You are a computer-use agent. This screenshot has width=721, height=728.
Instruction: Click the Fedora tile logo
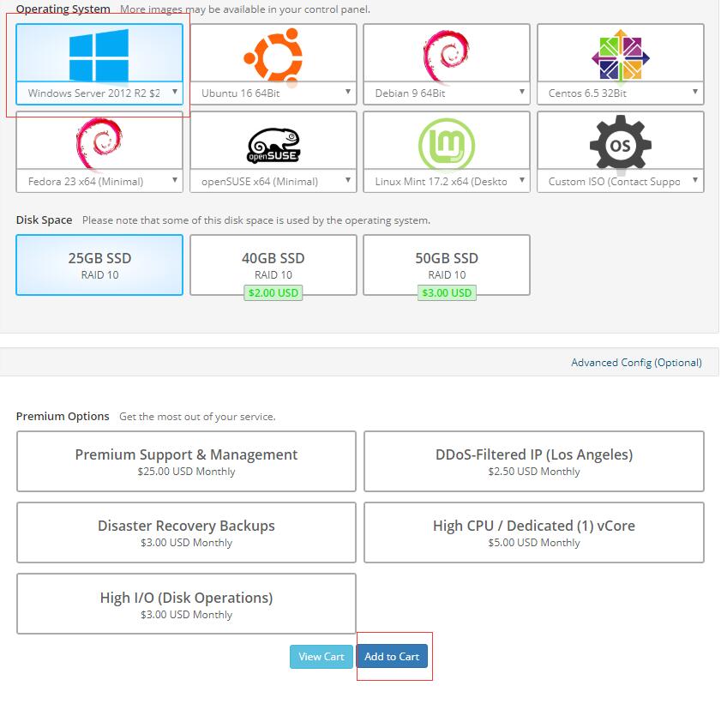click(x=99, y=143)
